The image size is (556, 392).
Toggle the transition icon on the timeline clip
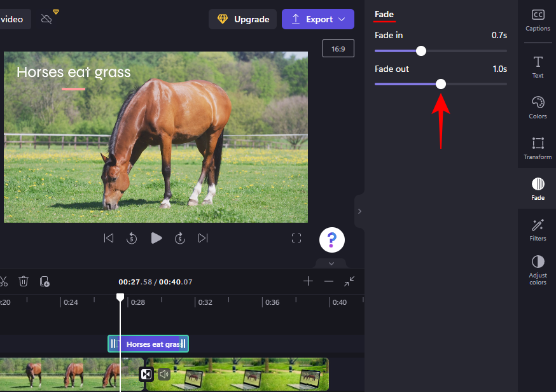tap(146, 374)
